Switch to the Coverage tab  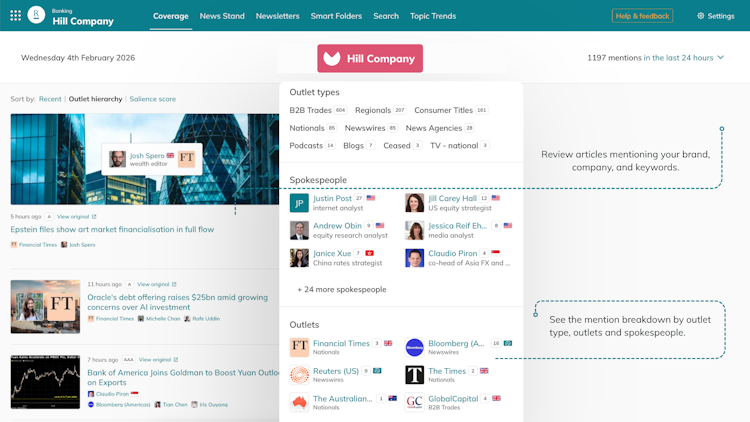point(171,16)
